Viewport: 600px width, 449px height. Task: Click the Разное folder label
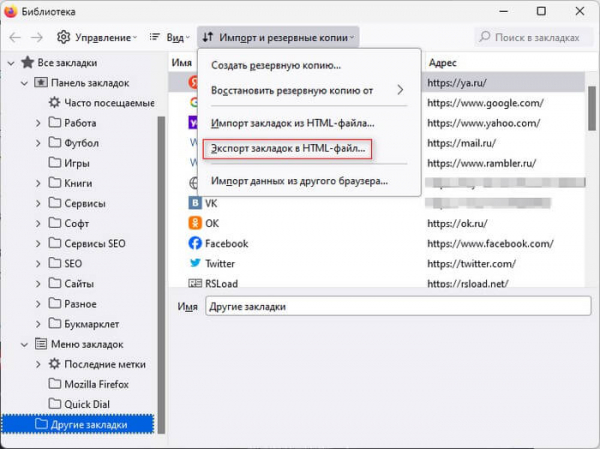pyautogui.click(x=80, y=304)
